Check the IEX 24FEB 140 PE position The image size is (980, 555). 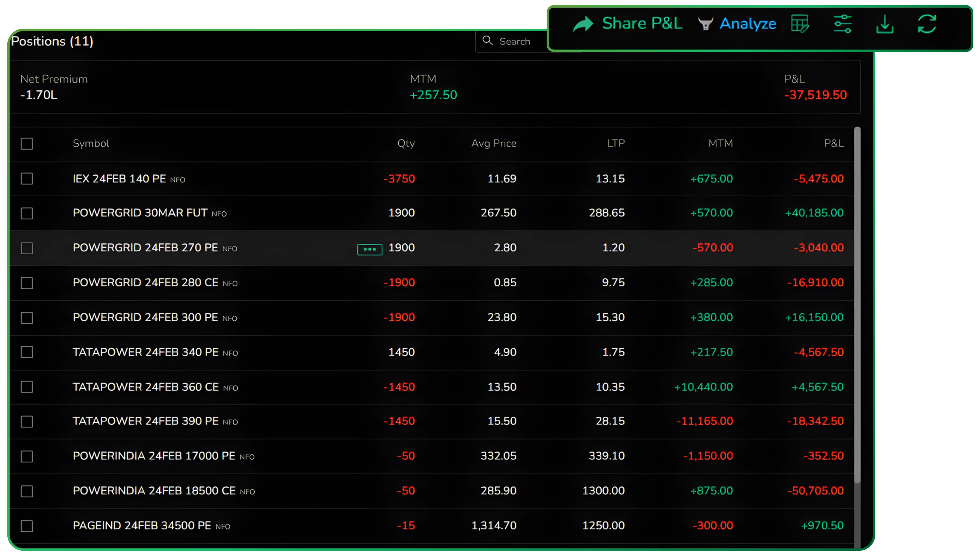[26, 179]
